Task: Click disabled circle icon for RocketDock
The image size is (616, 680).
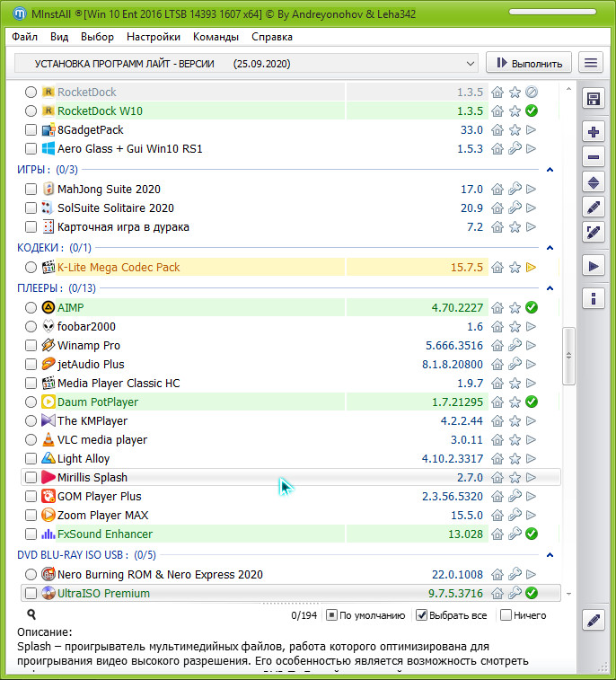Action: pyautogui.click(x=531, y=92)
